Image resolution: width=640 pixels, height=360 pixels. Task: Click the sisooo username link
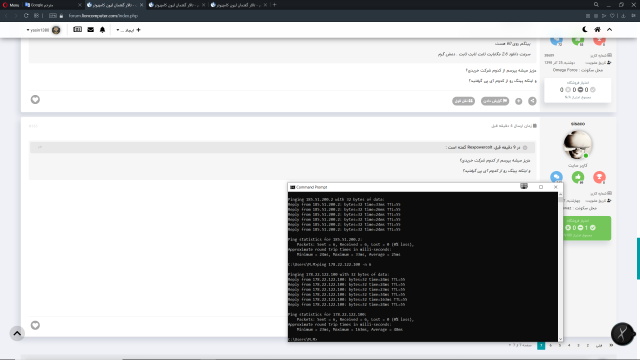(578, 124)
